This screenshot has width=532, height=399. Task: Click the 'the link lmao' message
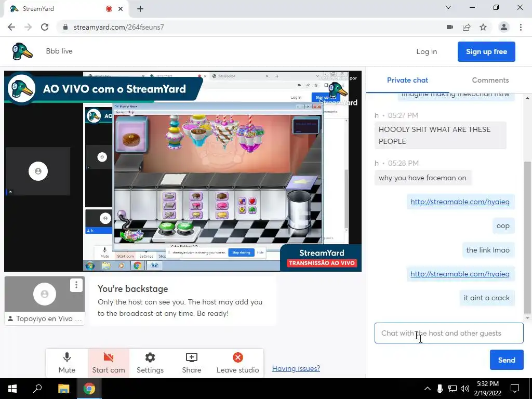coord(488,250)
